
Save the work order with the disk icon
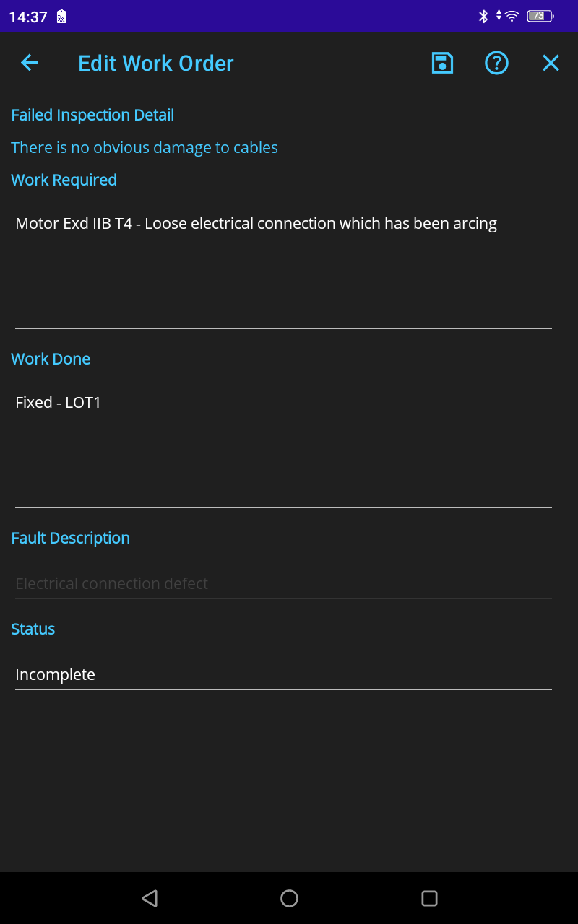click(x=442, y=63)
